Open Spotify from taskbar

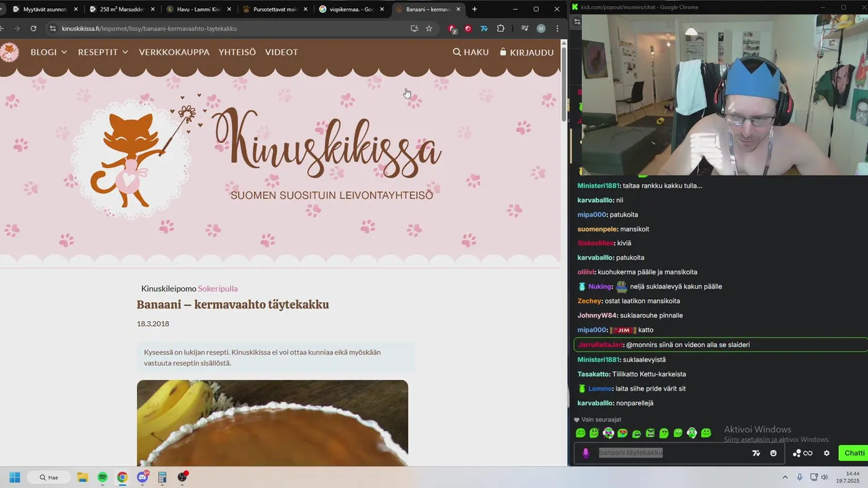click(x=102, y=477)
